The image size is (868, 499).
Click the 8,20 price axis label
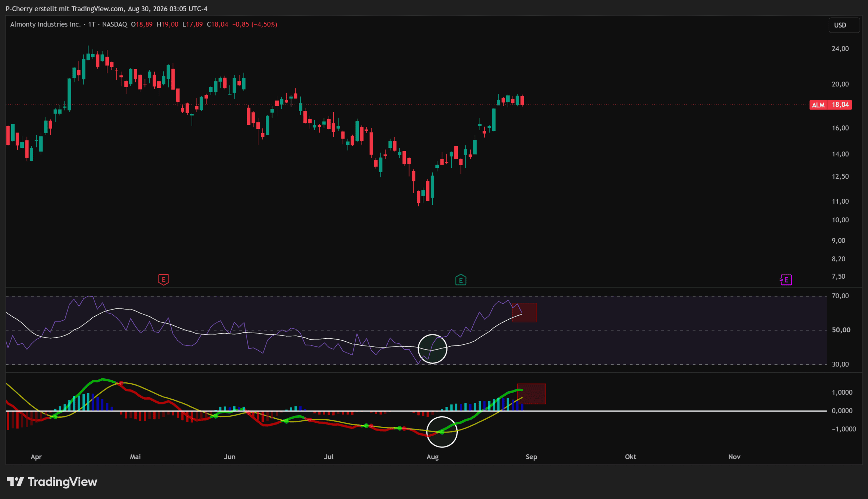coord(839,259)
